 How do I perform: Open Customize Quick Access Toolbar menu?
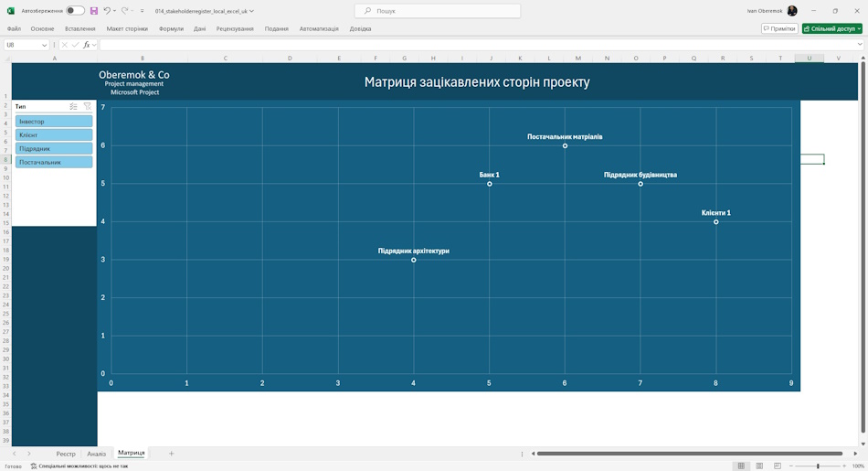(x=143, y=11)
